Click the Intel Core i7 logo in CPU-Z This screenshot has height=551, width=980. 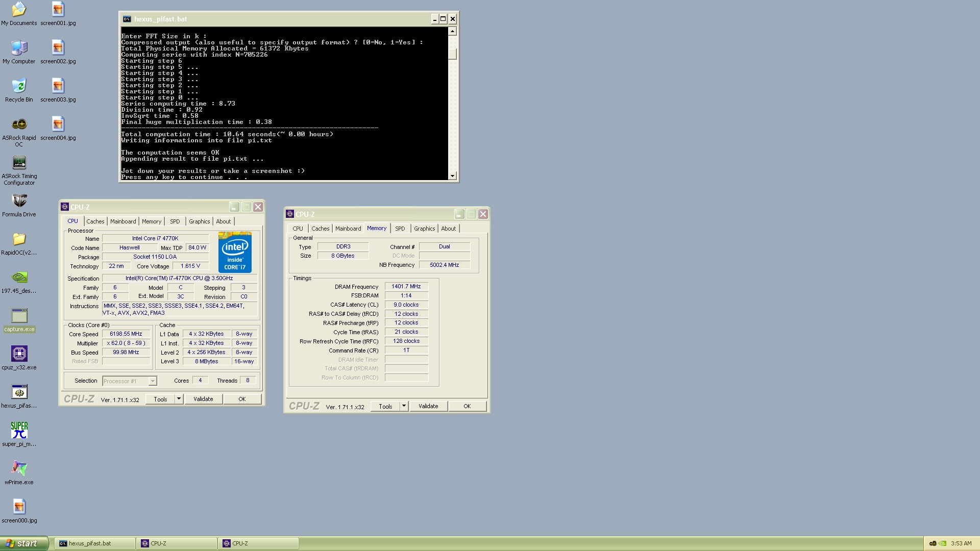click(235, 252)
